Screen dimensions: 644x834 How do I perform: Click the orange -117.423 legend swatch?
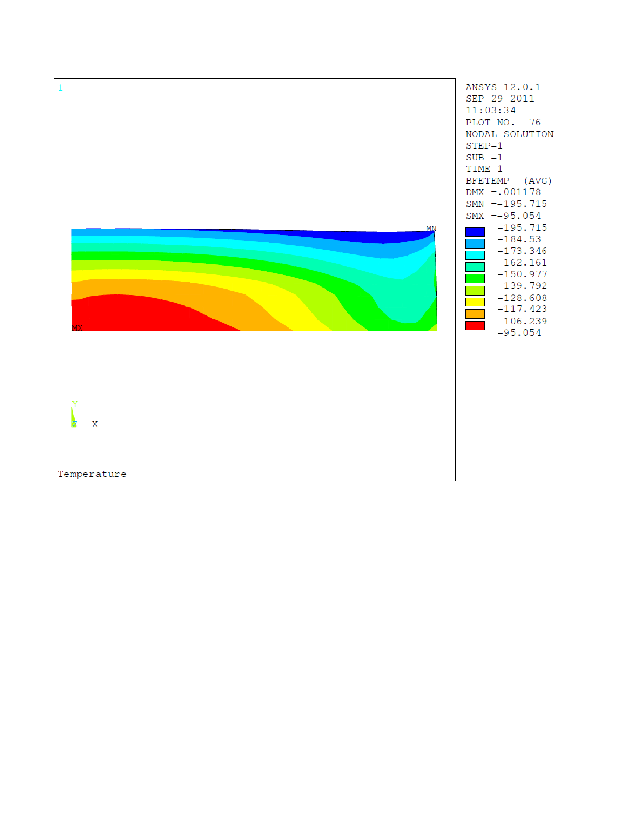click(475, 314)
